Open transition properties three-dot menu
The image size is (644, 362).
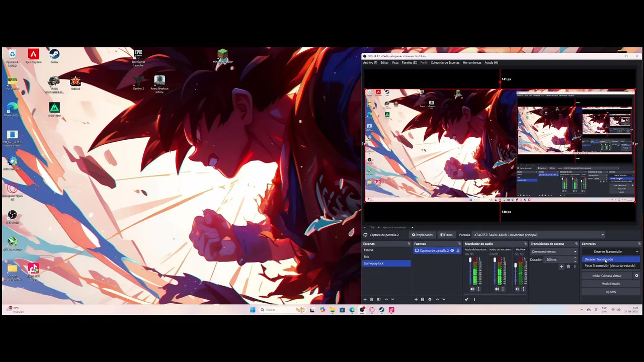tap(575, 266)
